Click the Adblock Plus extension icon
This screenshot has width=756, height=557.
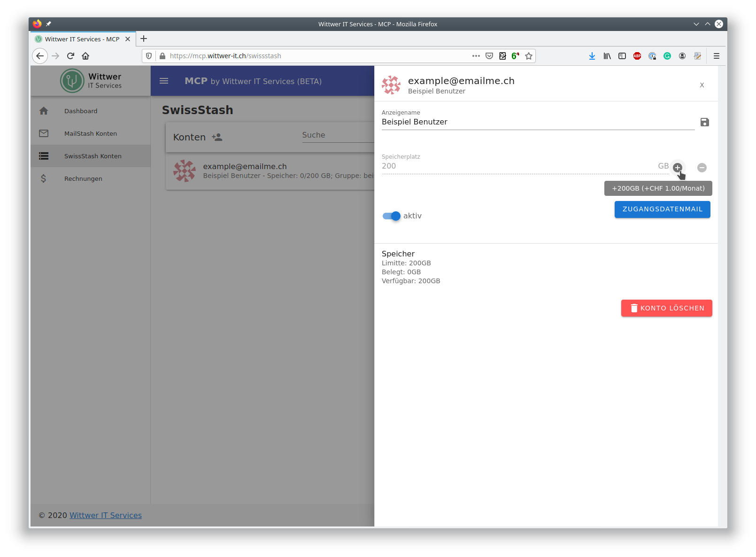[x=637, y=56]
